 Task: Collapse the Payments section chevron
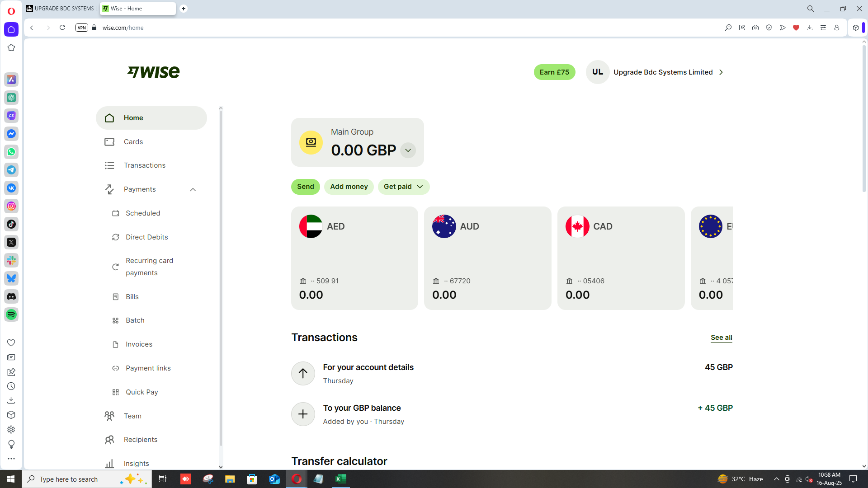193,189
